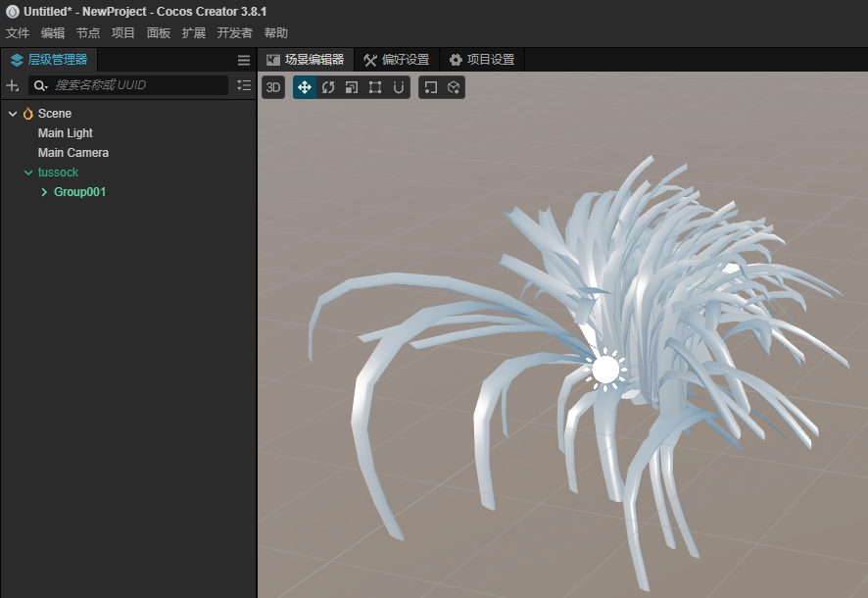This screenshot has width=868, height=598.
Task: Select the Scale transform tool
Action: click(352, 87)
